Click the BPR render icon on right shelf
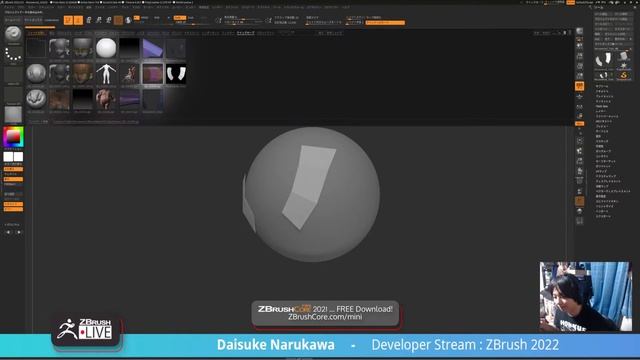Viewport: 640px width, 360px height. (x=580, y=31)
